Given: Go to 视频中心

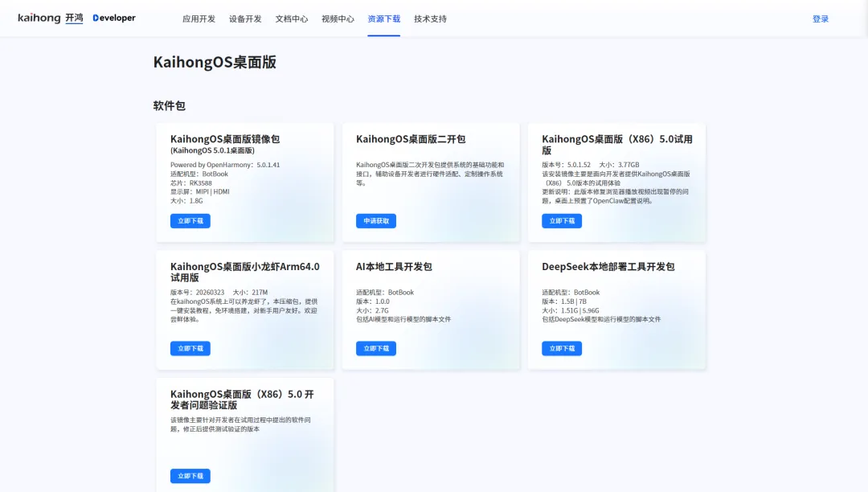Looking at the screenshot, I should [x=338, y=18].
